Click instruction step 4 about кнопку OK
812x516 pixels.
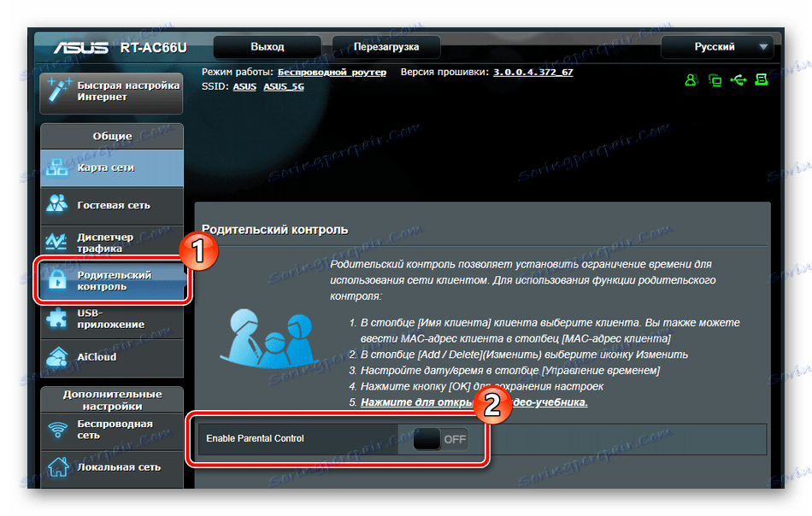point(481,387)
